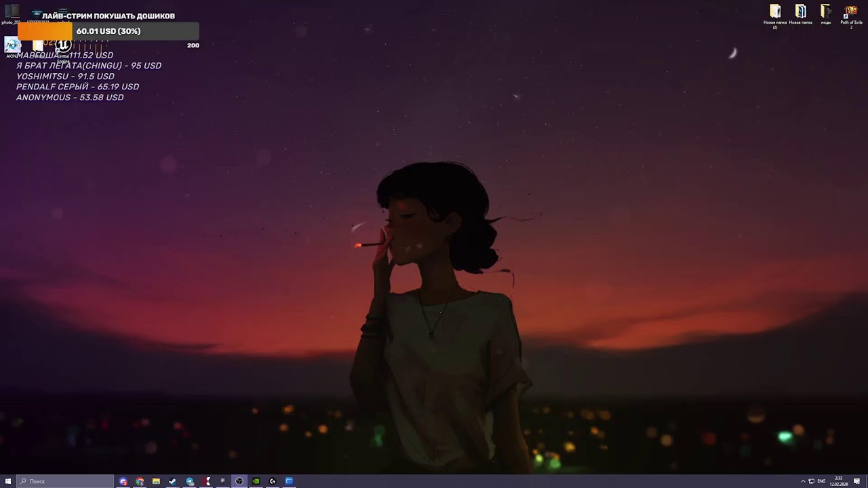Open Steam from the taskbar

click(172, 481)
